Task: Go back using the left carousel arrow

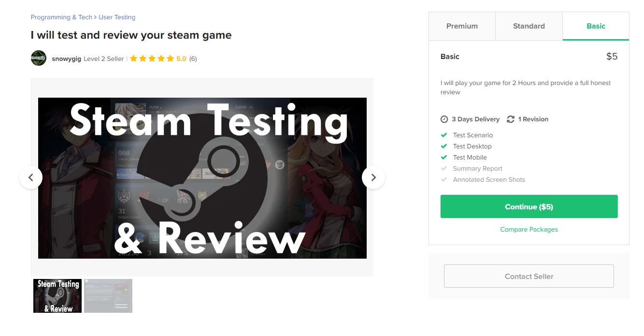Action: click(31, 177)
